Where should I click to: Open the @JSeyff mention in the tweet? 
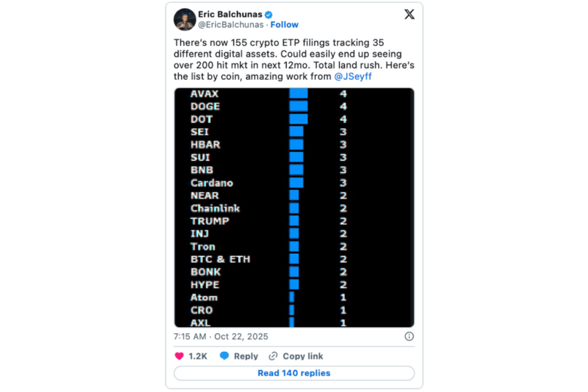(353, 76)
